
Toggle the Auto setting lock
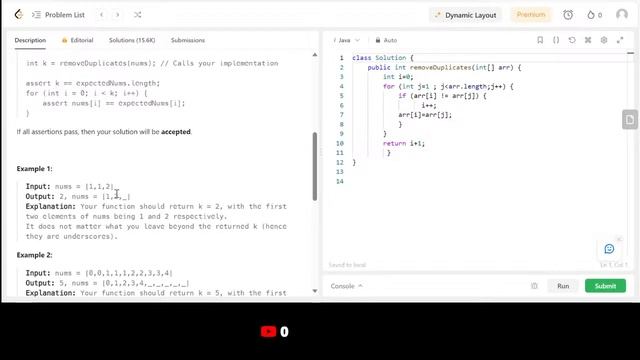click(x=386, y=40)
